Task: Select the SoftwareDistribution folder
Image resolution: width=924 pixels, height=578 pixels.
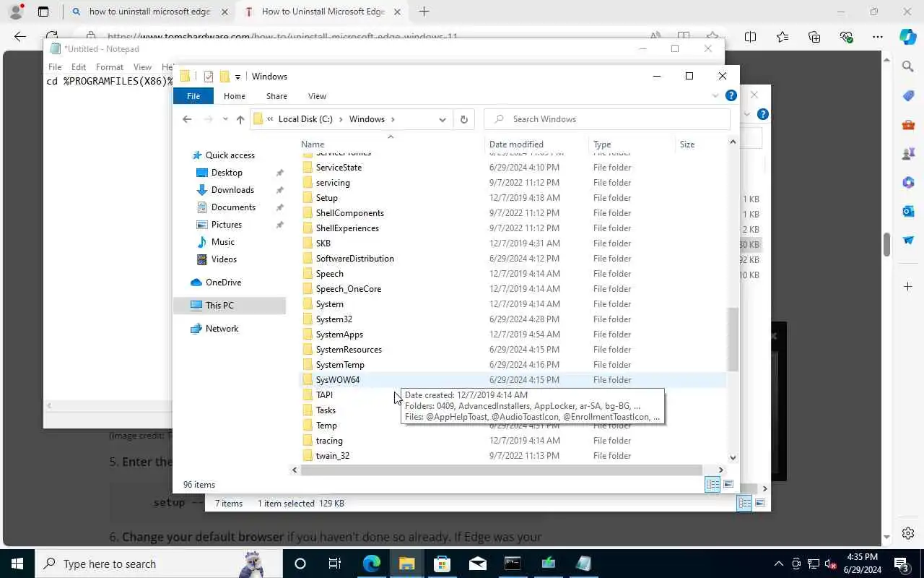Action: click(x=354, y=259)
